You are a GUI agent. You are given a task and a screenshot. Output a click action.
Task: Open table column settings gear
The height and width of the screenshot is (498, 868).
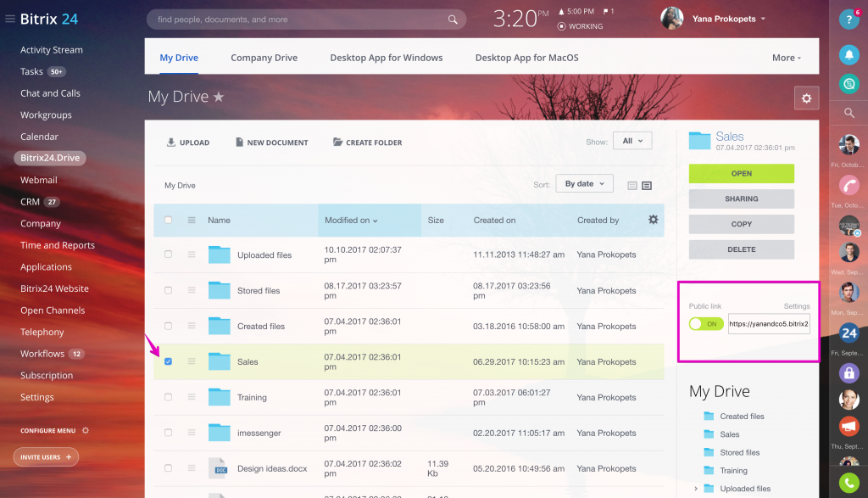[x=654, y=220]
